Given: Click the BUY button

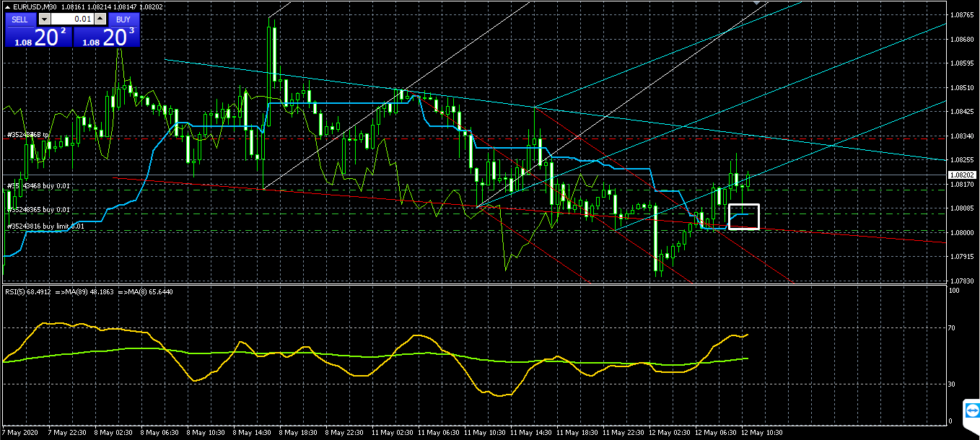Looking at the screenshot, I should click(x=123, y=19).
